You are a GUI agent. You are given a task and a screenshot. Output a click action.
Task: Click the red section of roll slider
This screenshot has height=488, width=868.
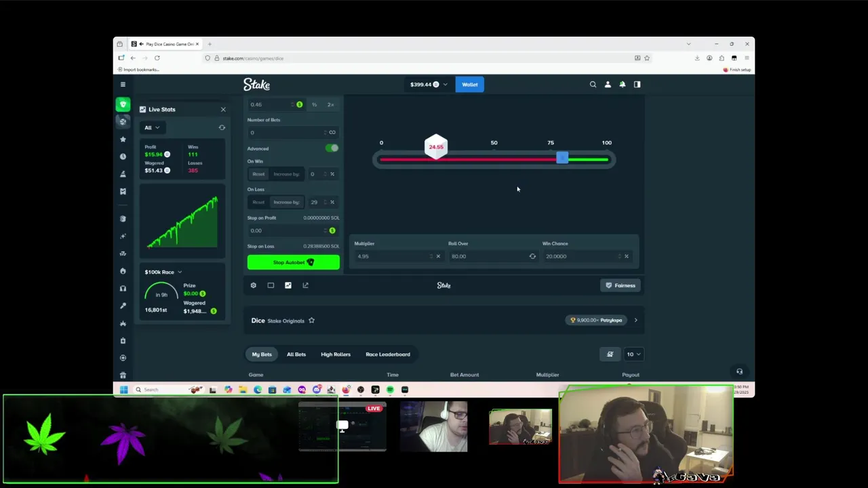pos(468,160)
